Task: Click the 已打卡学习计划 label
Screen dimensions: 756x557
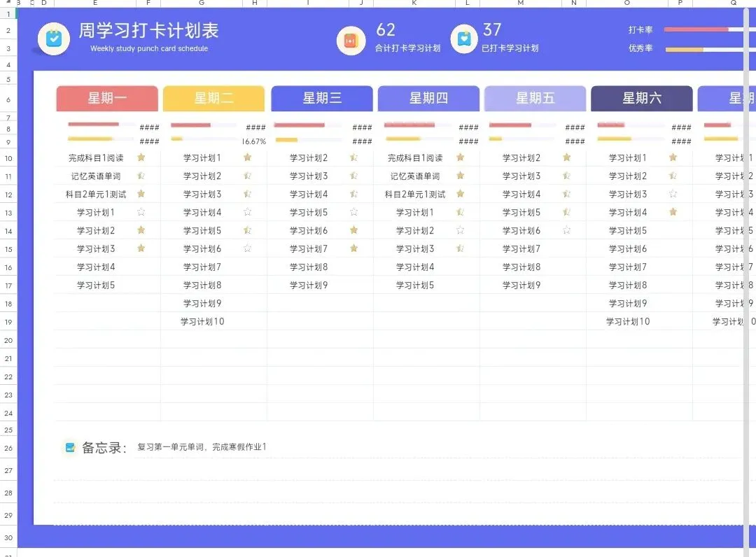Action: pyautogui.click(x=510, y=48)
